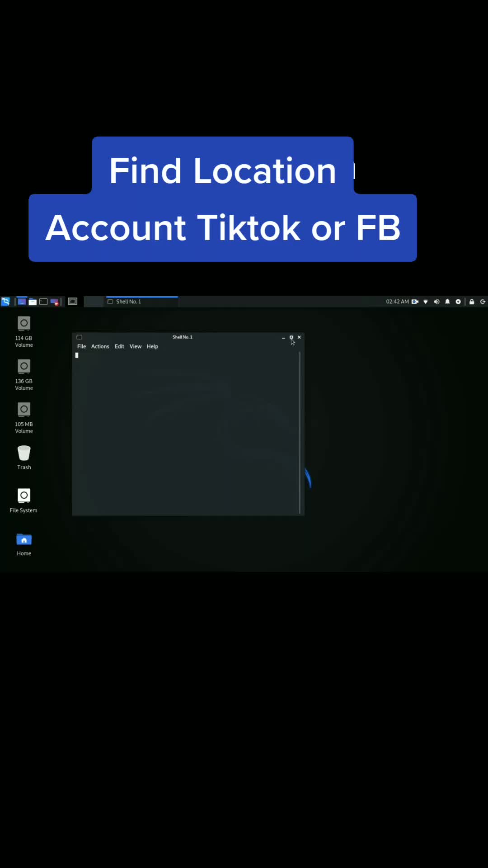Open the notifications bell icon
Viewport: 488px width, 868px height.
[447, 302]
